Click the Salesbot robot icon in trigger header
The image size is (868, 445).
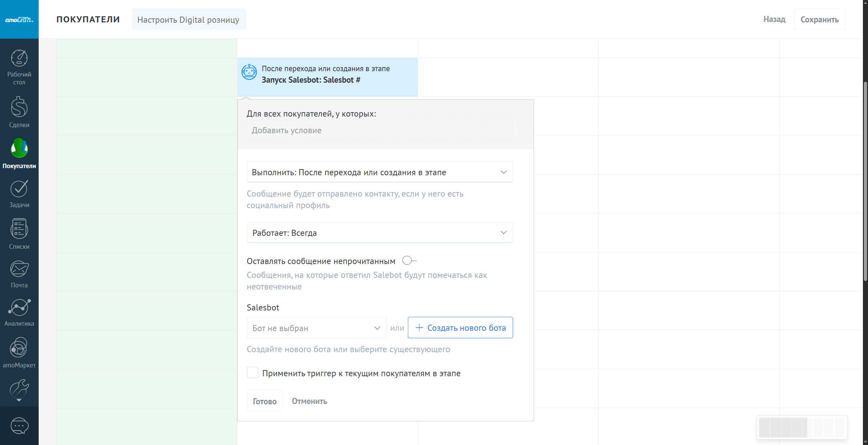click(249, 72)
